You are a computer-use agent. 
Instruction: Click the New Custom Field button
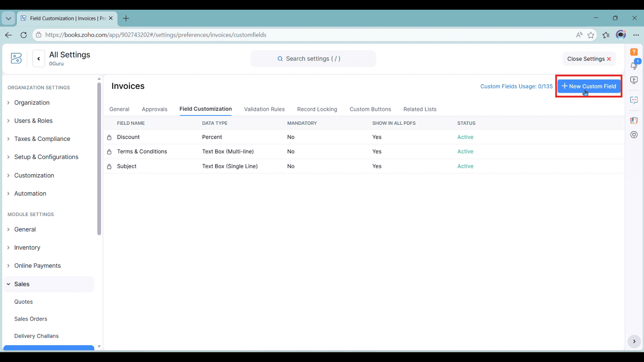(x=589, y=86)
